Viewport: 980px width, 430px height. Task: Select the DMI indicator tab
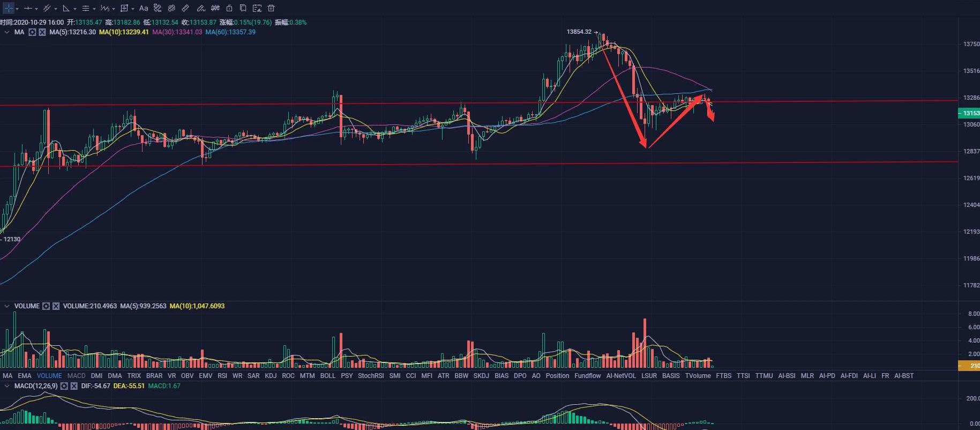click(x=97, y=376)
